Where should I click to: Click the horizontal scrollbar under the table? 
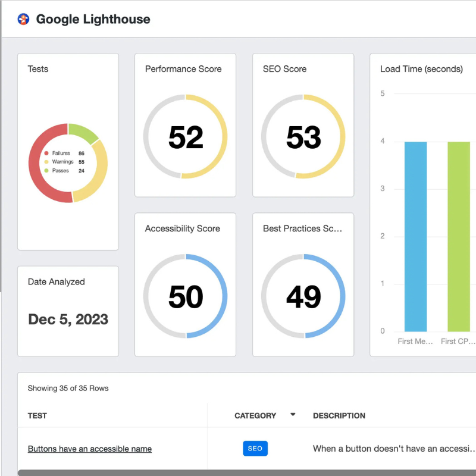(247, 472)
